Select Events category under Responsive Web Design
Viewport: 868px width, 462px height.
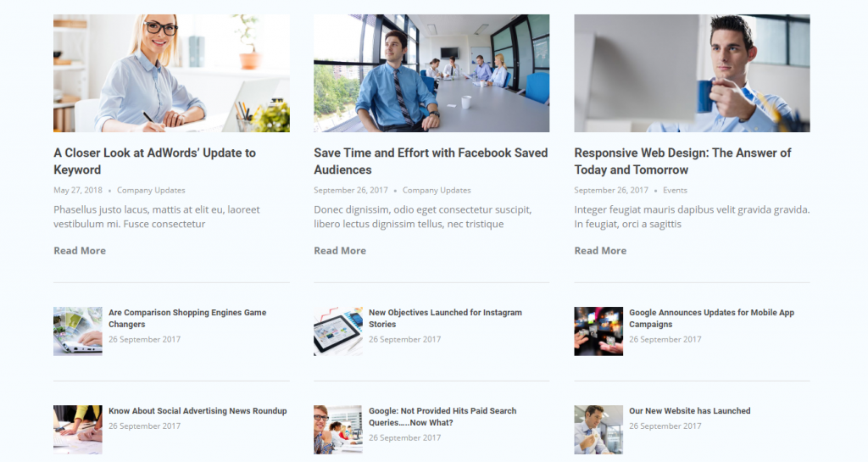coord(675,191)
